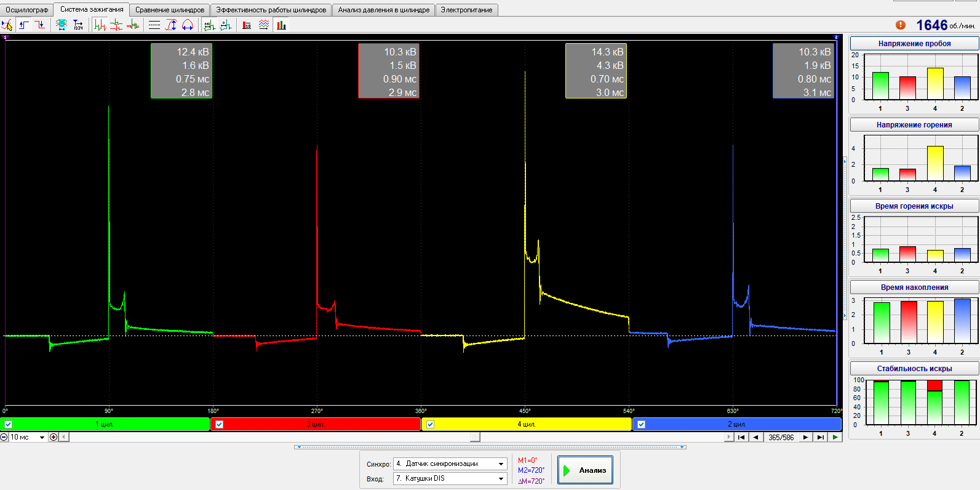Viewport: 980px width, 490px height.
Task: Click the 14.3 кВ cylinder 4 info box
Action: [596, 71]
